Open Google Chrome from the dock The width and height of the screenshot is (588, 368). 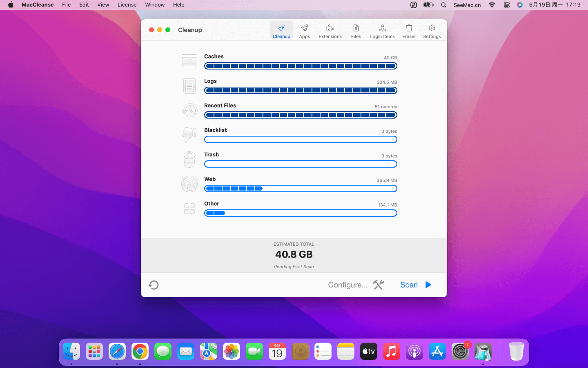(x=140, y=351)
